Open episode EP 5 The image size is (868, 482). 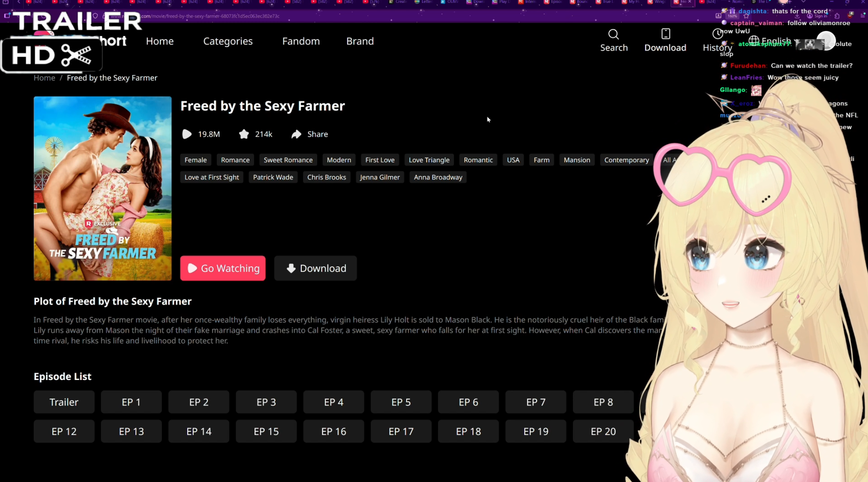click(x=401, y=402)
